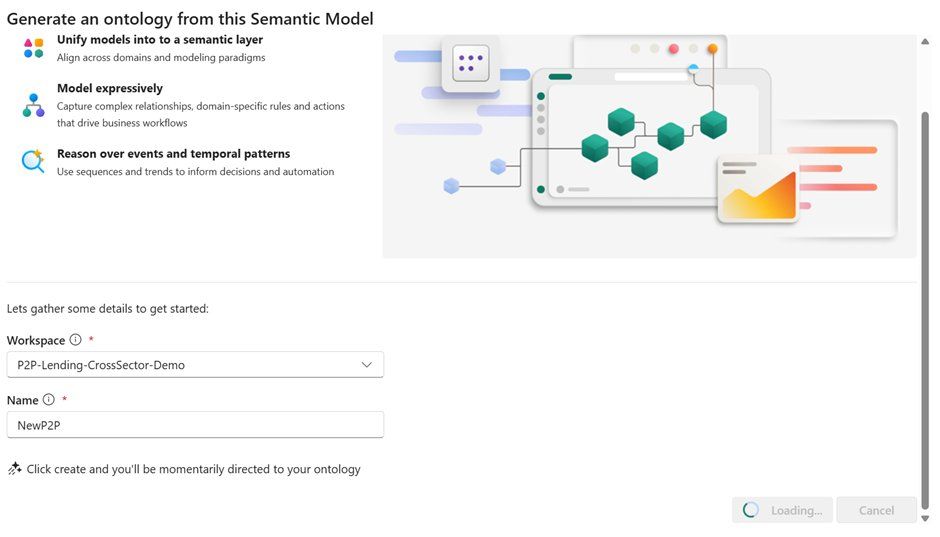
Task: Click the orange chart card in illustration
Action: pos(758,190)
